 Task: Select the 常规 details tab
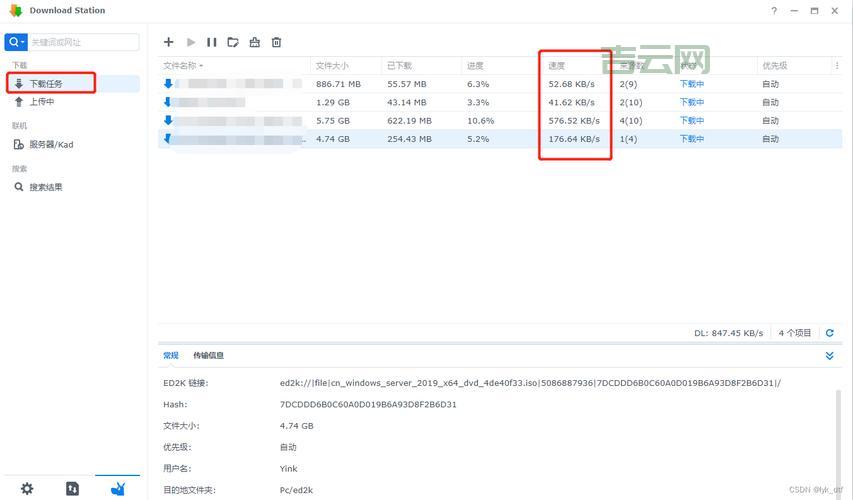[x=171, y=356]
